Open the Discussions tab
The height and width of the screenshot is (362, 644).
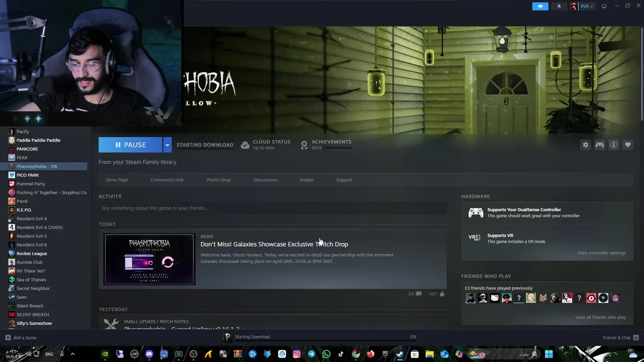tap(265, 179)
